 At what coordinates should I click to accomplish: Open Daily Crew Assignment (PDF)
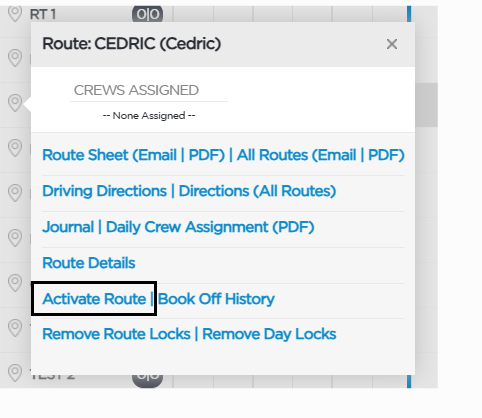click(x=210, y=227)
